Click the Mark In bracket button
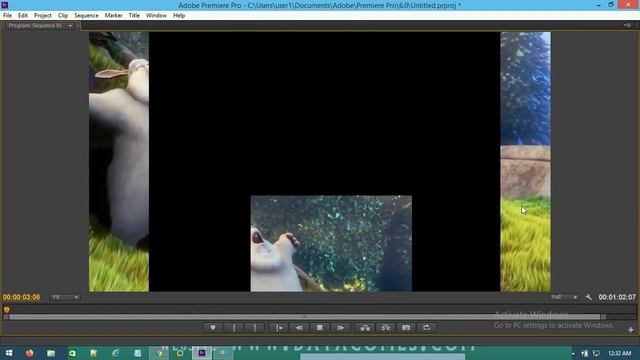The image size is (640, 360). (234, 328)
